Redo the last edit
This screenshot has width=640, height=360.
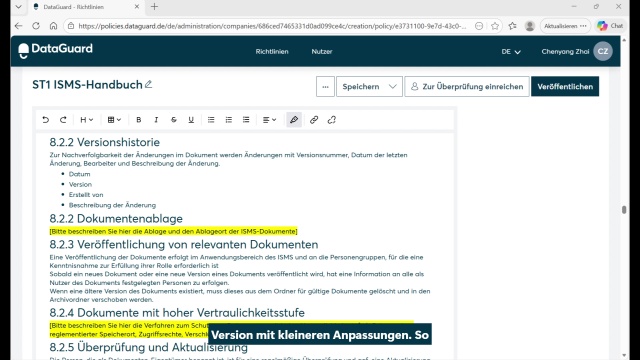click(x=63, y=120)
